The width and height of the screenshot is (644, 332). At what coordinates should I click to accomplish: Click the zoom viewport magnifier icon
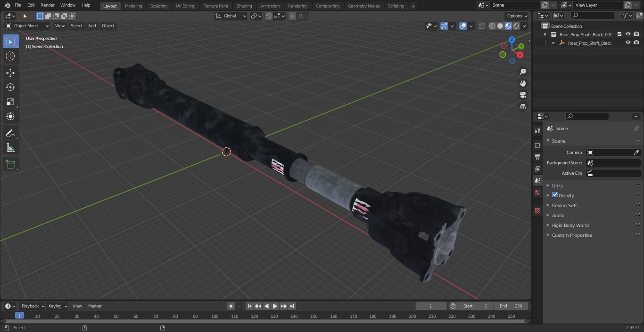522,72
